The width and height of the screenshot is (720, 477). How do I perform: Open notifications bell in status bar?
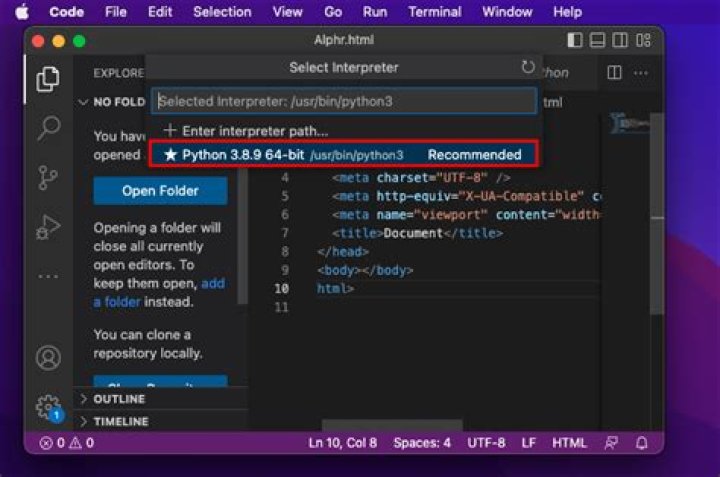tap(642, 442)
